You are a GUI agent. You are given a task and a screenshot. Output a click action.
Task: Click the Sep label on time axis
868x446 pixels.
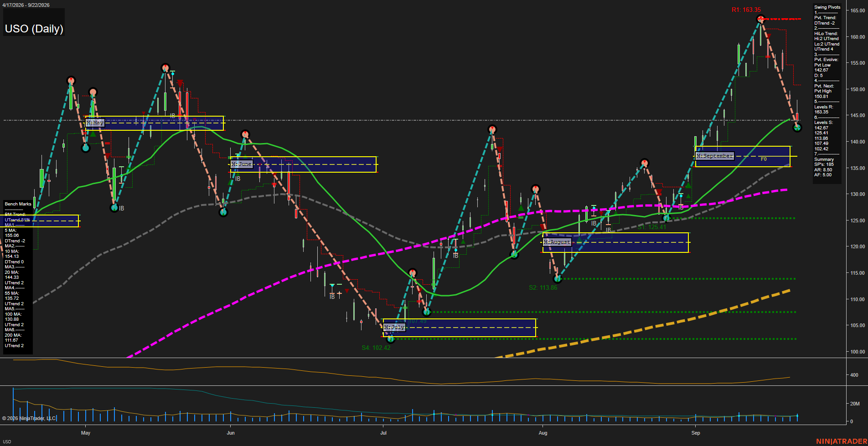pyautogui.click(x=696, y=433)
